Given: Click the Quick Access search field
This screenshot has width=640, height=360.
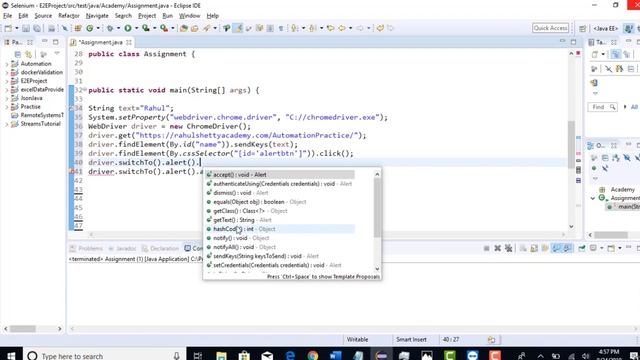Looking at the screenshot, I should [x=550, y=28].
